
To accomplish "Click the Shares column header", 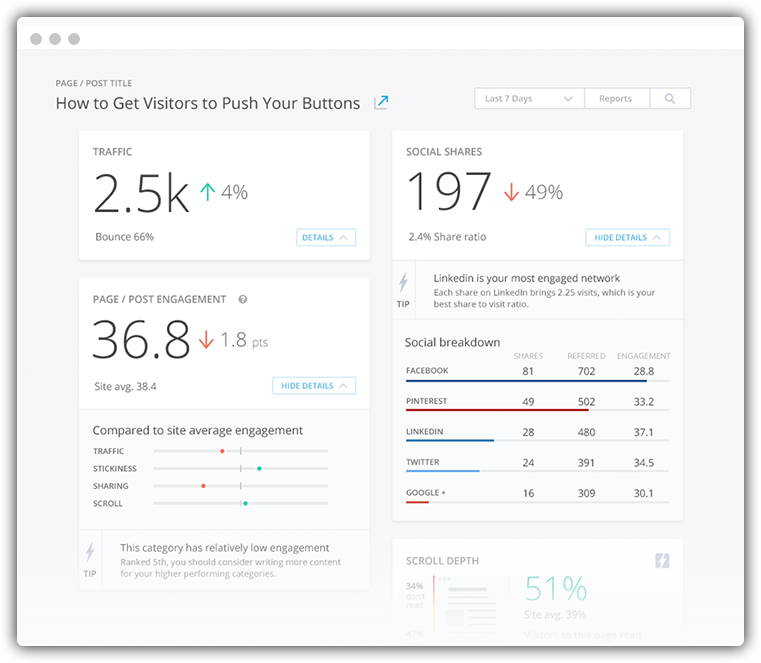I will click(528, 356).
